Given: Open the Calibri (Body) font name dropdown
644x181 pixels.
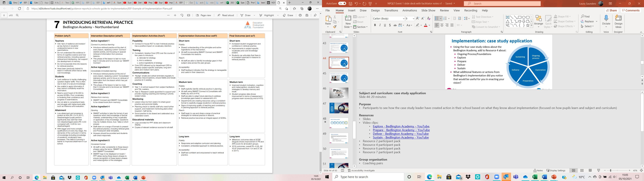Looking at the screenshot, I should pos(404,19).
